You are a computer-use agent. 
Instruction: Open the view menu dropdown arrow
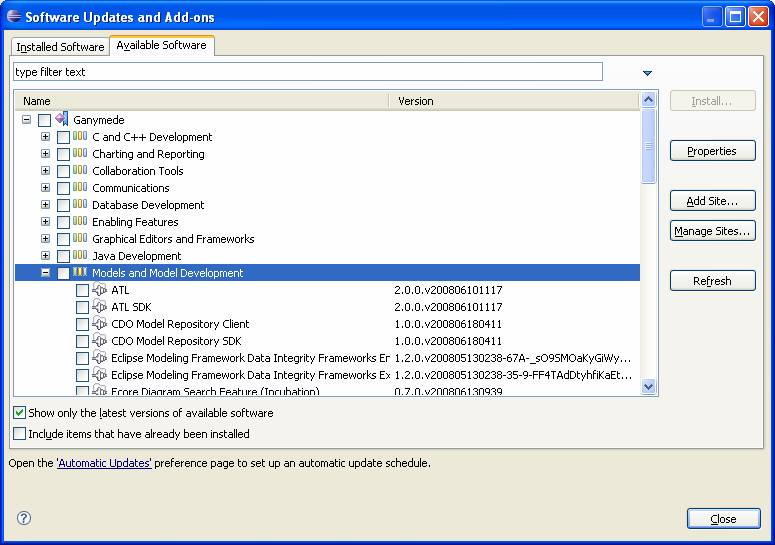click(647, 73)
